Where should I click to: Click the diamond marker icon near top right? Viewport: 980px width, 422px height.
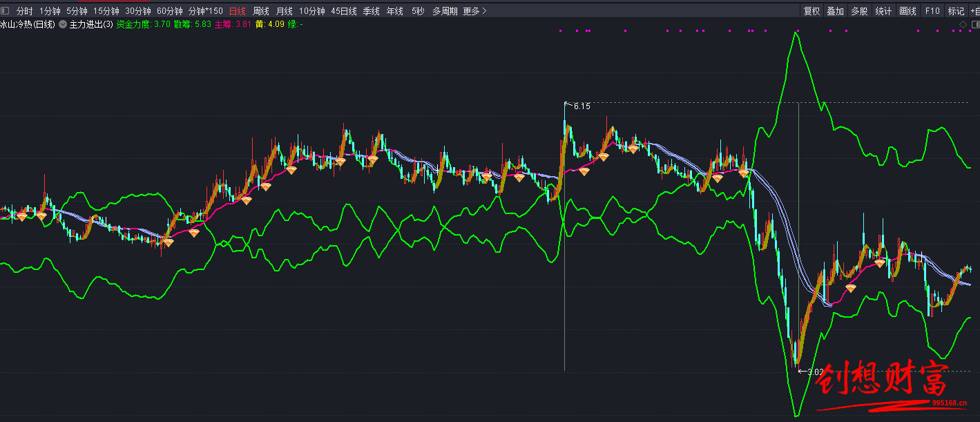coord(963,24)
